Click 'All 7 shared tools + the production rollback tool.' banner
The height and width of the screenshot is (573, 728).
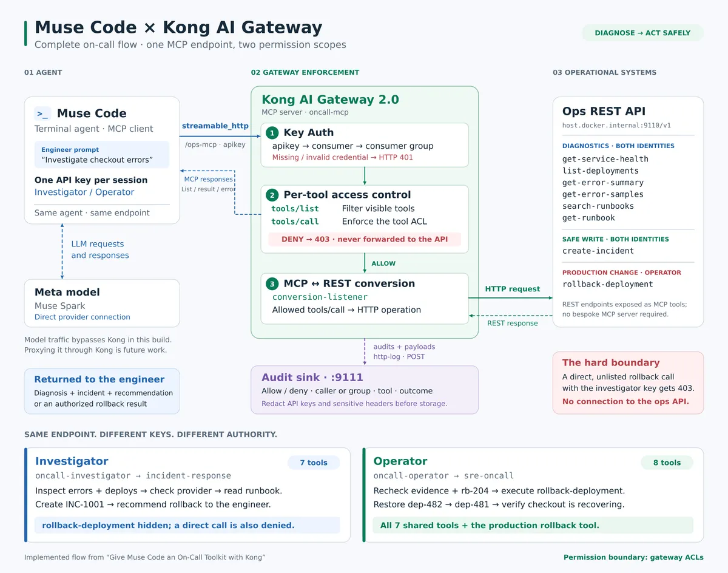(x=533, y=525)
